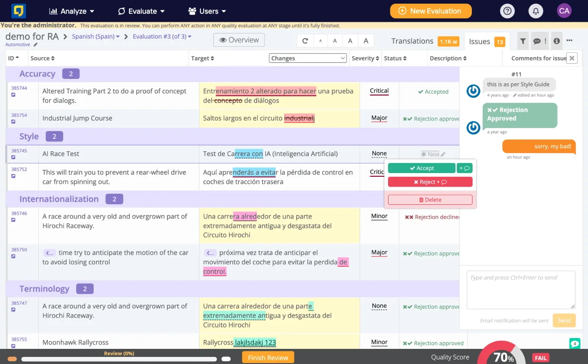The height and width of the screenshot is (364, 588).
Task: Open the Evaluate menu
Action: coord(141,11)
